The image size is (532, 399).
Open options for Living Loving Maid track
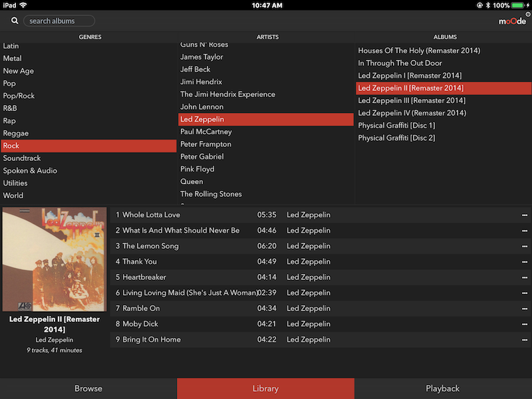pos(525,293)
